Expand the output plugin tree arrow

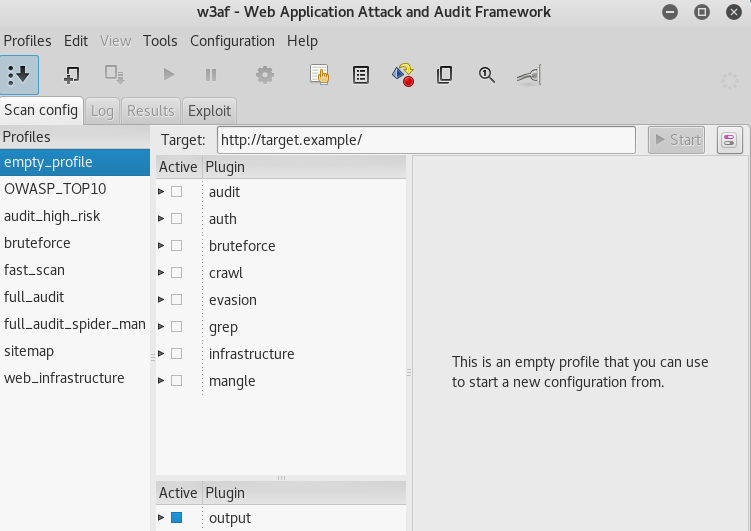pos(161,518)
